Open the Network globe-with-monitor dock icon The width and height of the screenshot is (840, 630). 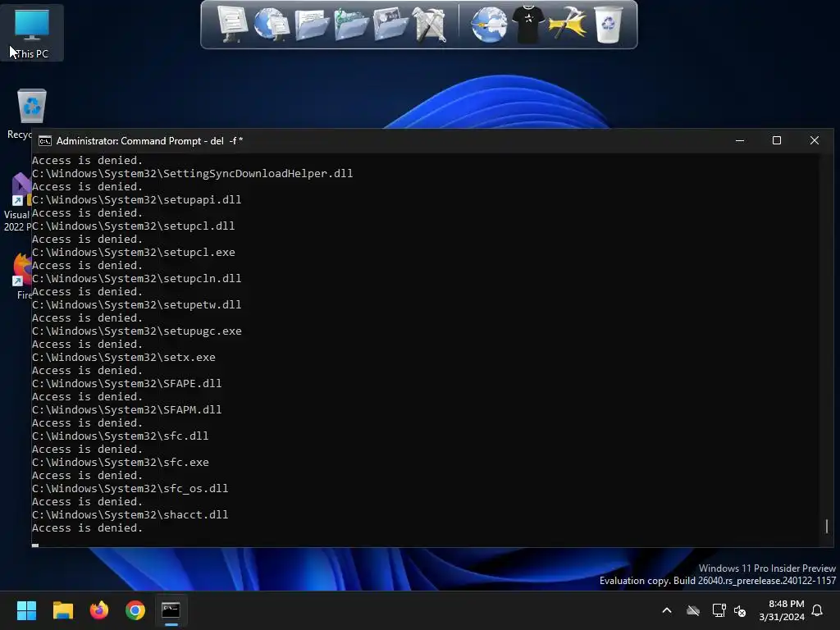(272, 24)
